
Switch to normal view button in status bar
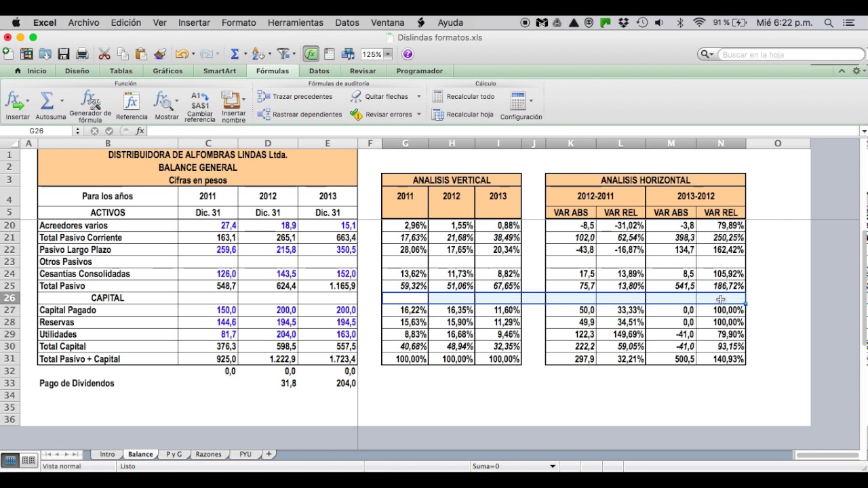click(x=10, y=460)
